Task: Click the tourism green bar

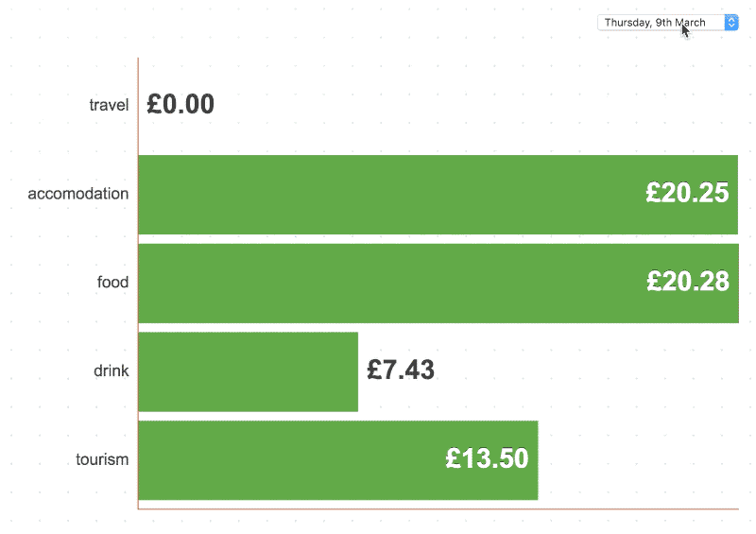Action: pyautogui.click(x=338, y=460)
